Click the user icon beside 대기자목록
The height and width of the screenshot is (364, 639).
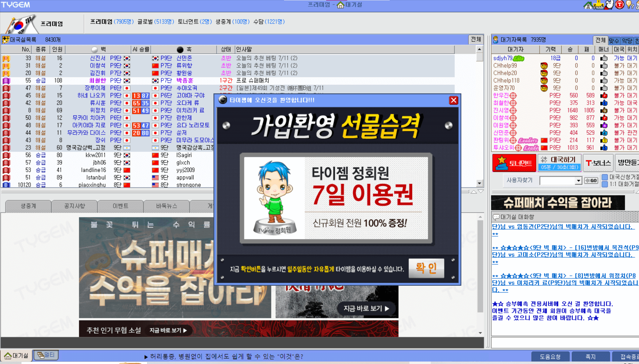(495, 40)
